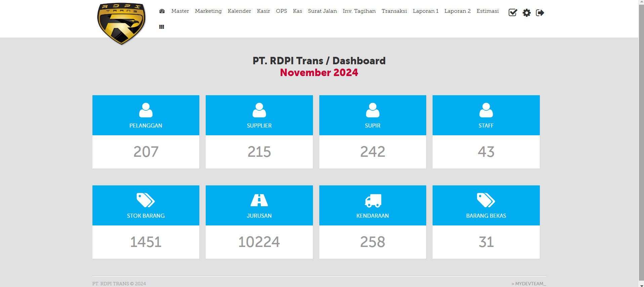The height and width of the screenshot is (287, 644).
Task: Select the Stok Barang tags icon
Action: [x=146, y=200]
